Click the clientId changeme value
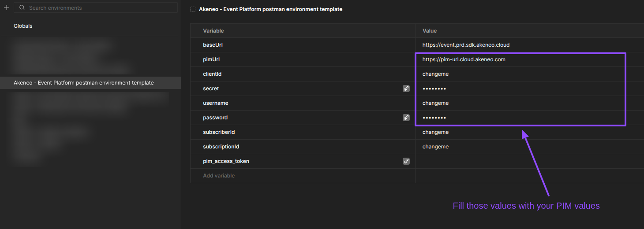Image resolution: width=644 pixels, height=229 pixels. pyautogui.click(x=435, y=74)
